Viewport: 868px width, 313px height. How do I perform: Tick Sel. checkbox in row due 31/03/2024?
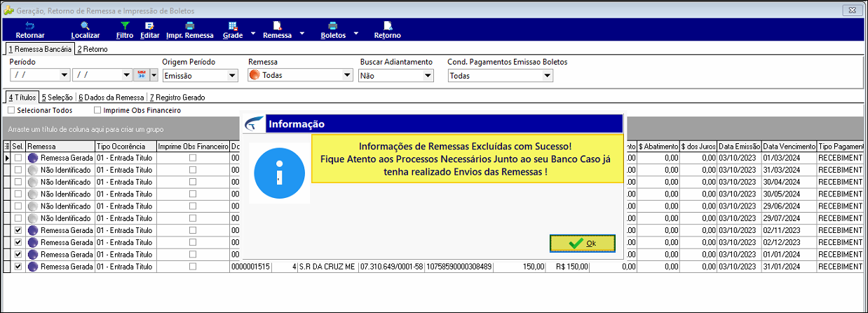pyautogui.click(x=18, y=171)
